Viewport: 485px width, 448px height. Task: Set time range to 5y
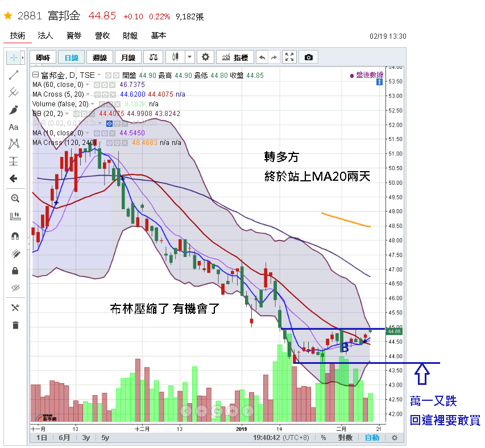[105, 438]
